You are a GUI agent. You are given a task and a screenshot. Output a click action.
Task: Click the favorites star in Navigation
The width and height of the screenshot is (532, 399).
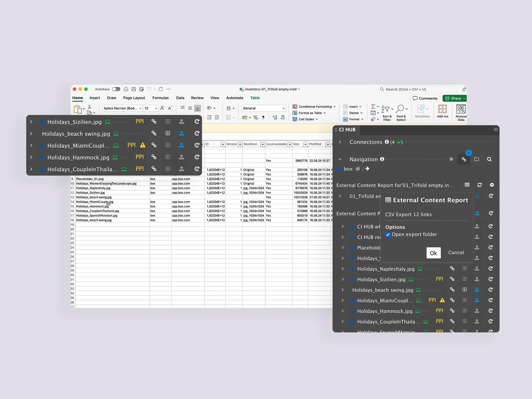451,159
